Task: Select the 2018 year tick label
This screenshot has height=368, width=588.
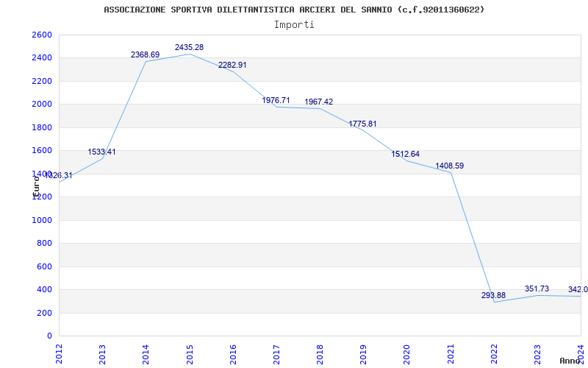Action: (x=320, y=354)
